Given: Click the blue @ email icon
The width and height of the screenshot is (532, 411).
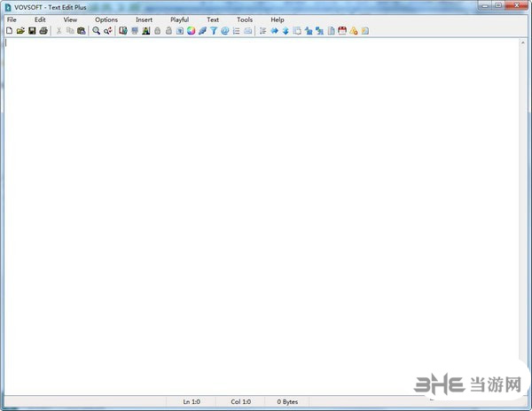Looking at the screenshot, I should 225,31.
